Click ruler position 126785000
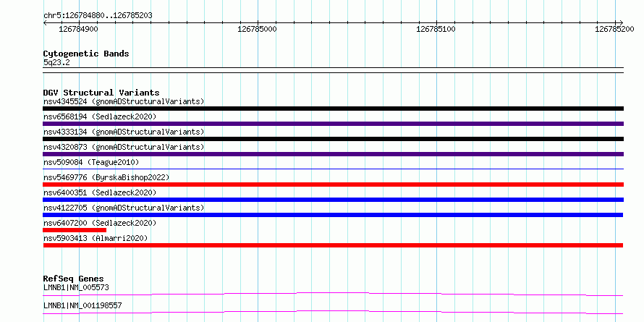The width and height of the screenshot is (644, 322). (257, 29)
